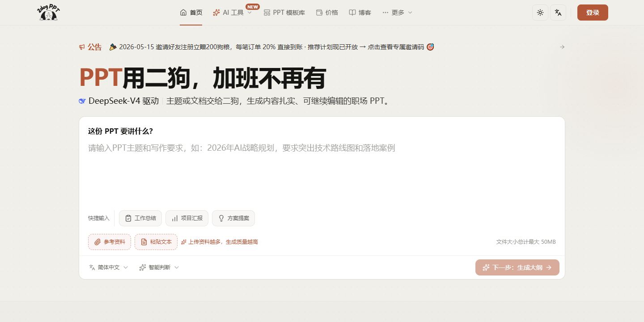The height and width of the screenshot is (322, 644).
Task: Click the 上传资料越多，生成质量越高 hint text
Action: [220, 242]
